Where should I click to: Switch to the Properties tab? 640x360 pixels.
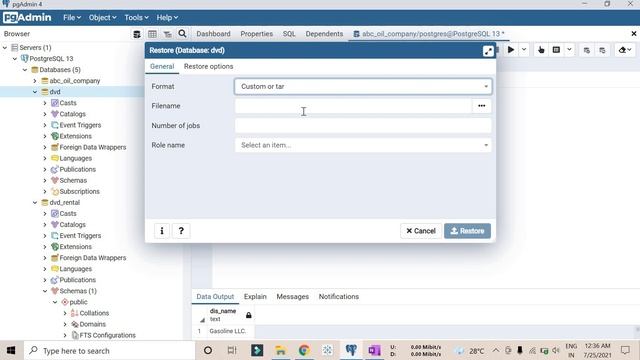[x=256, y=34]
